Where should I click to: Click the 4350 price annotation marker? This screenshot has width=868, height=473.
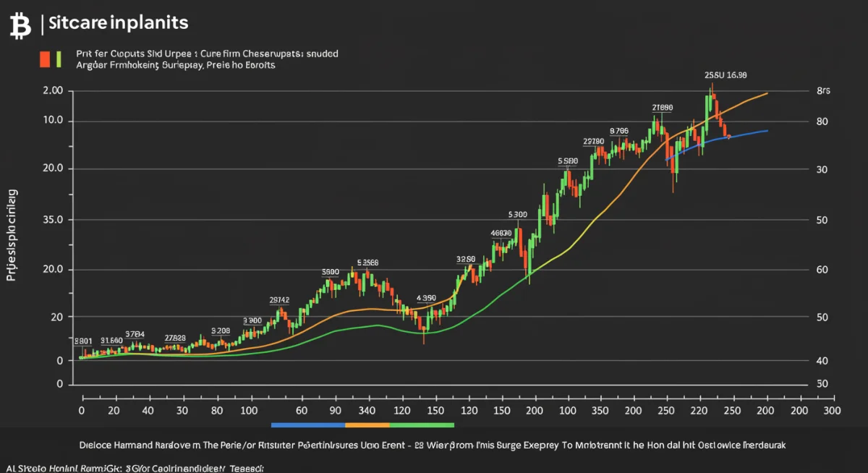click(426, 297)
